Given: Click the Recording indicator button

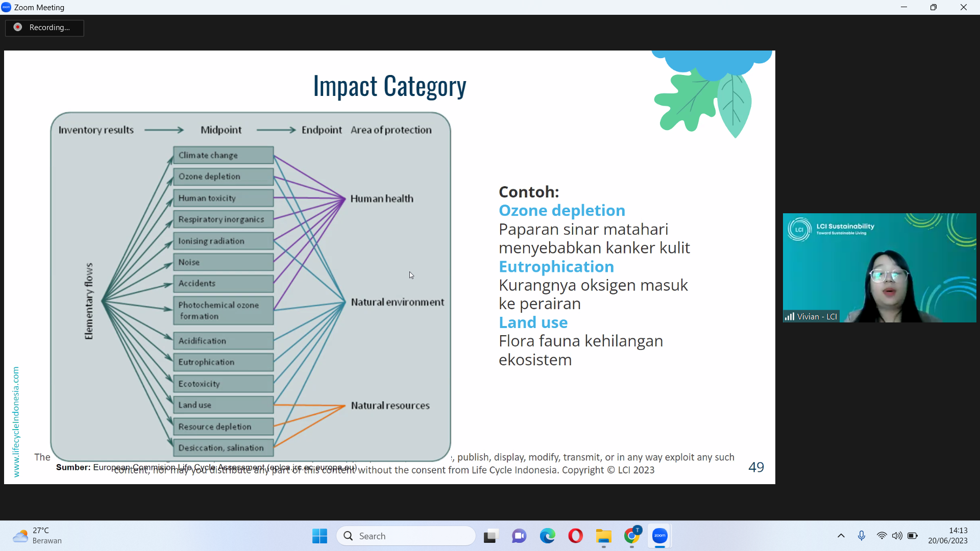Looking at the screenshot, I should pos(44,28).
